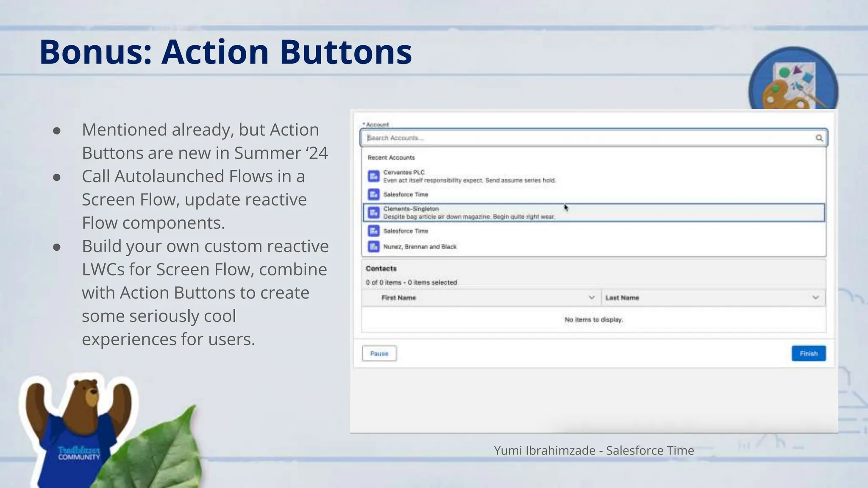Click the Cervantes PLC account icon
Screen dimensions: 868x488
pyautogui.click(x=373, y=176)
